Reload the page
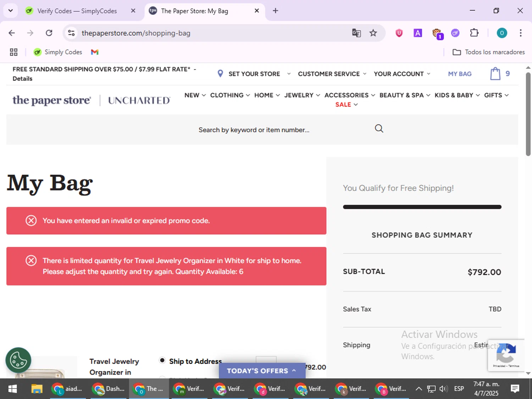The height and width of the screenshot is (399, 532). click(x=49, y=33)
